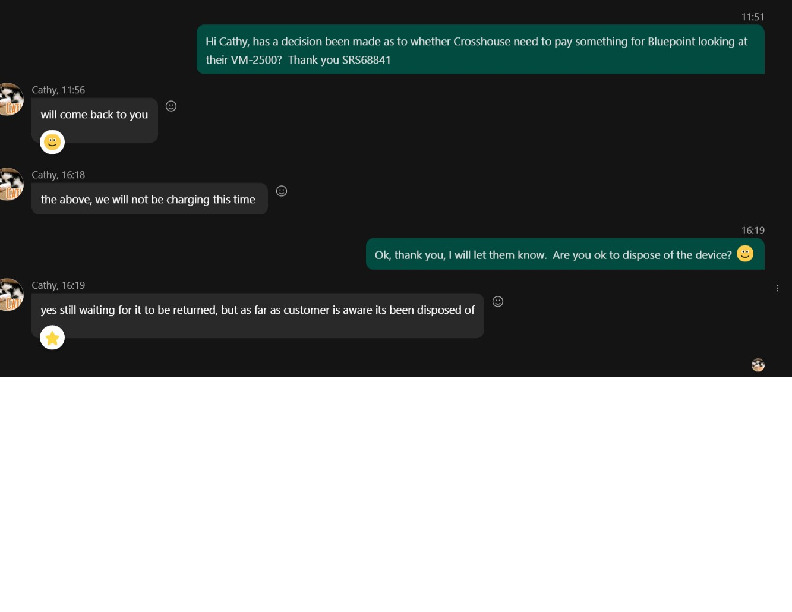The height and width of the screenshot is (612, 792).
Task: Click the read receipt avatar at bottom right
Action: pos(758,365)
